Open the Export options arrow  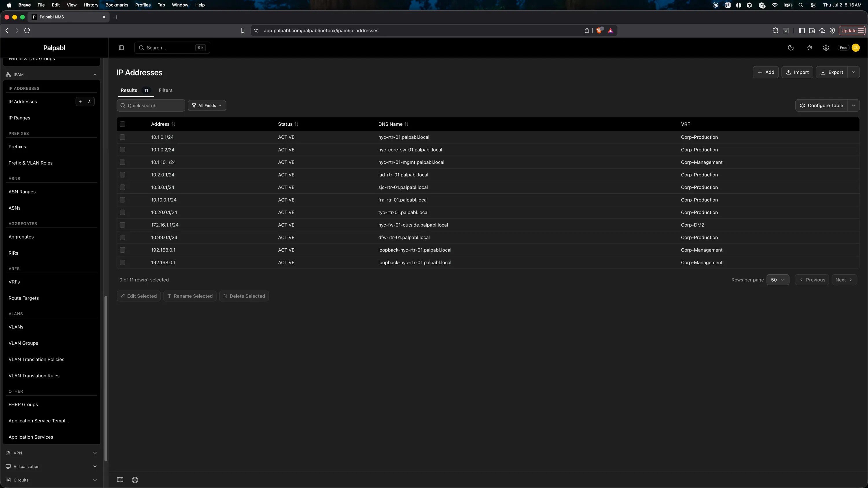pos(854,72)
